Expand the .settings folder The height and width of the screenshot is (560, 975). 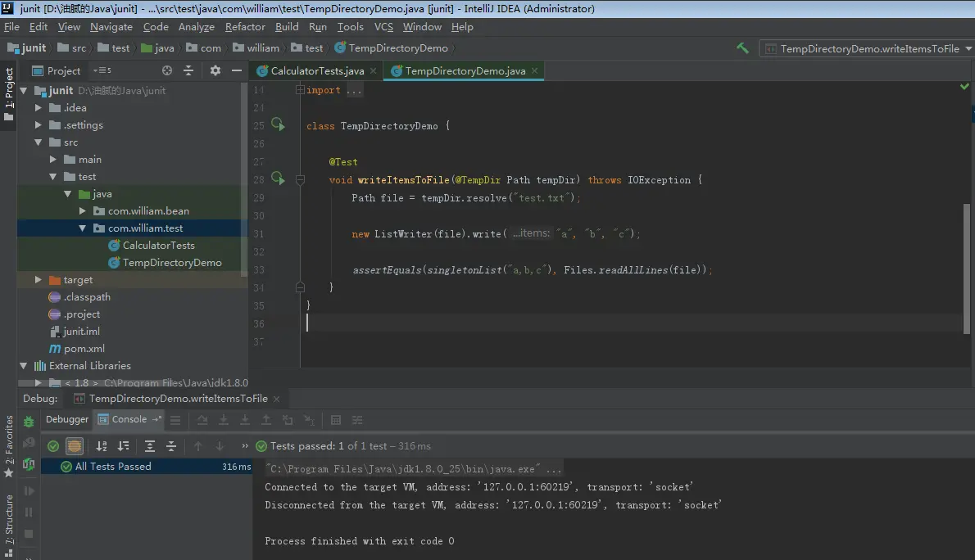(39, 125)
